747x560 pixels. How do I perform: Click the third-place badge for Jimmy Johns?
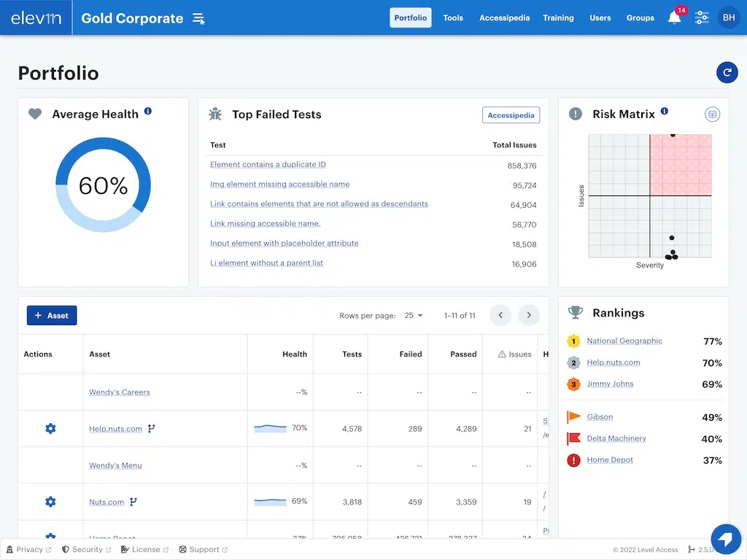click(573, 384)
